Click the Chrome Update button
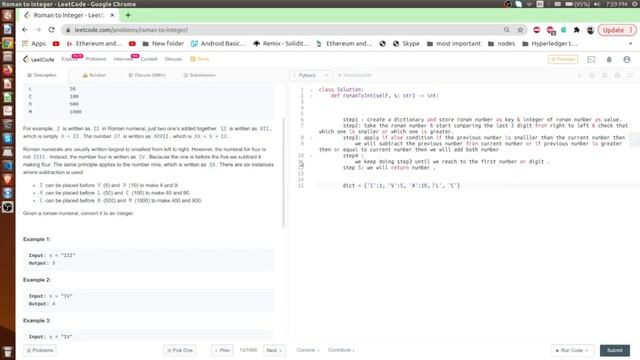The height and width of the screenshot is (360, 640). tap(617, 30)
